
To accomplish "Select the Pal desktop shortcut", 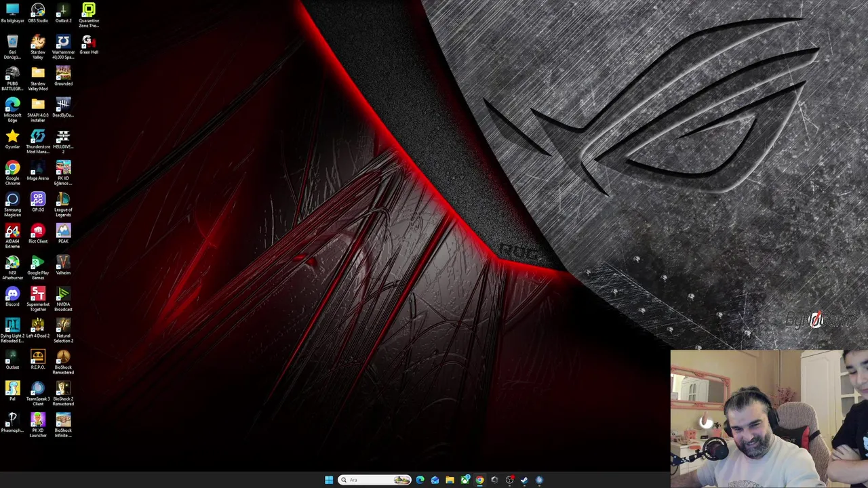I will (x=12, y=391).
